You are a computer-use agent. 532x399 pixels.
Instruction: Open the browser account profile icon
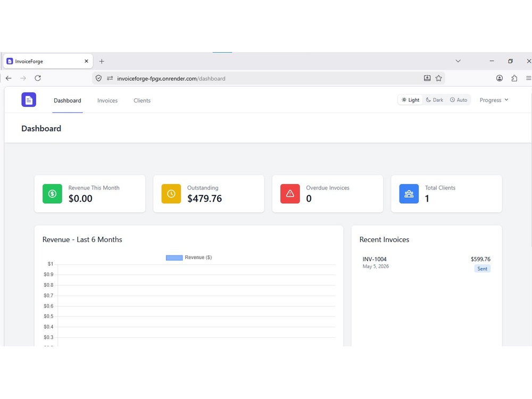pos(500,78)
